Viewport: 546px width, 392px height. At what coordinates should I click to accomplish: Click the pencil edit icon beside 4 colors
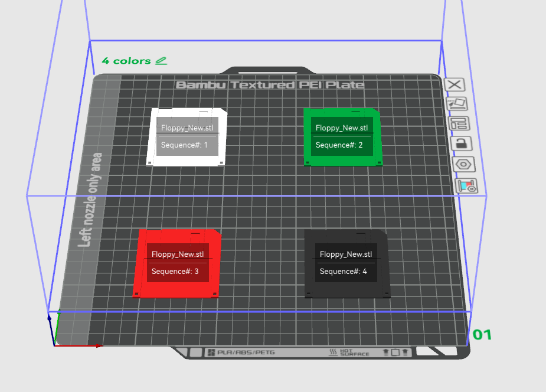click(161, 61)
